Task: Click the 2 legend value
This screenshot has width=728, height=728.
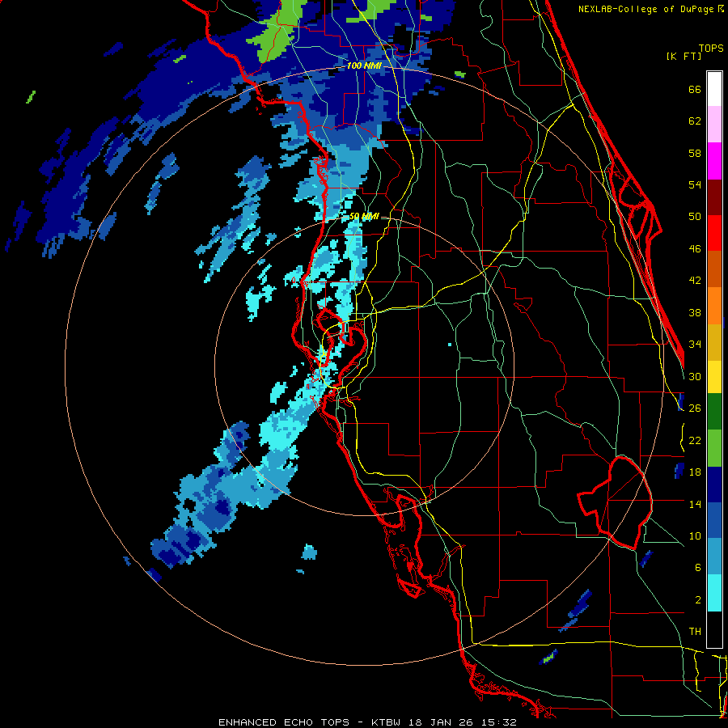Action: 698,600
